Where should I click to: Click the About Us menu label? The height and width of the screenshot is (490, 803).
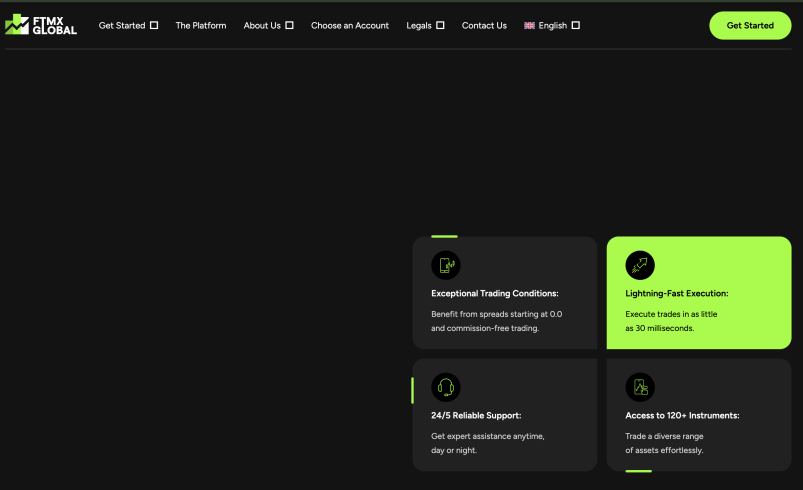coord(262,26)
